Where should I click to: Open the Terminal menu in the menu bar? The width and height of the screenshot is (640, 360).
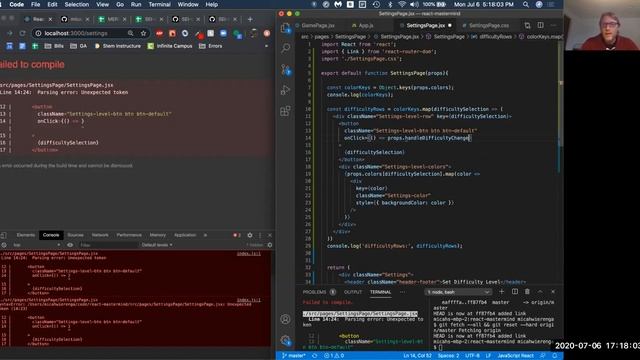pos(159,4)
